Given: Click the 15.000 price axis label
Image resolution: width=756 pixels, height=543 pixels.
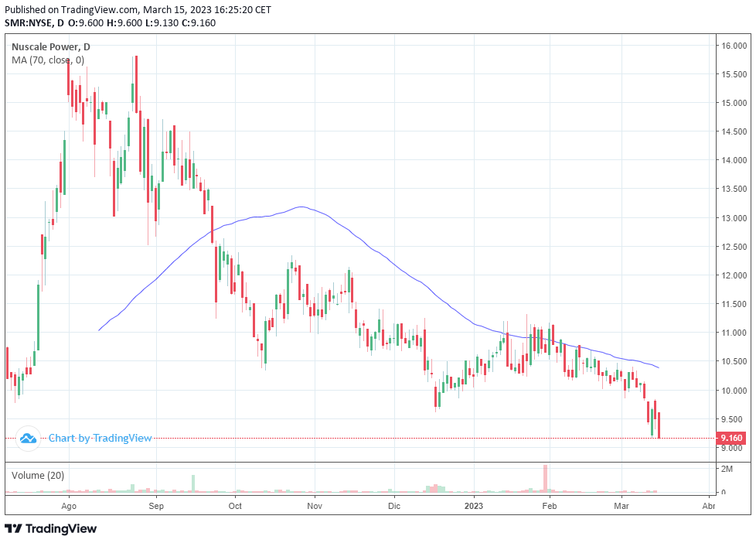Looking at the screenshot, I should [x=734, y=103].
